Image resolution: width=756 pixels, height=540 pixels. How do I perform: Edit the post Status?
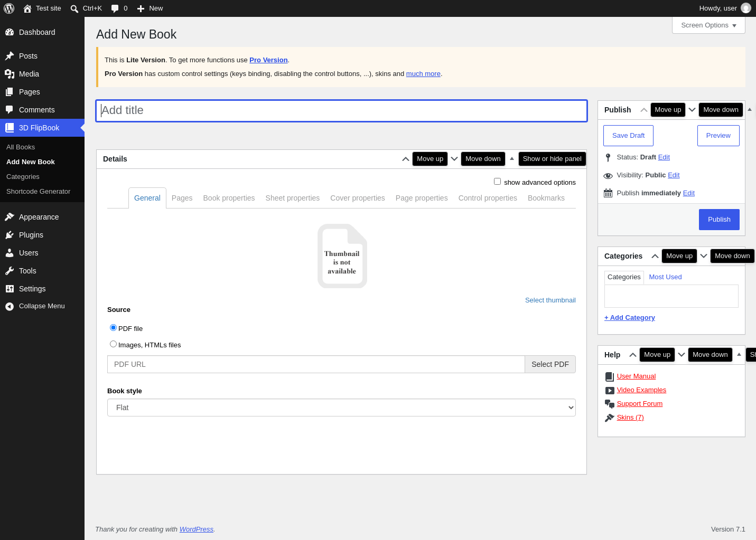pos(664,157)
